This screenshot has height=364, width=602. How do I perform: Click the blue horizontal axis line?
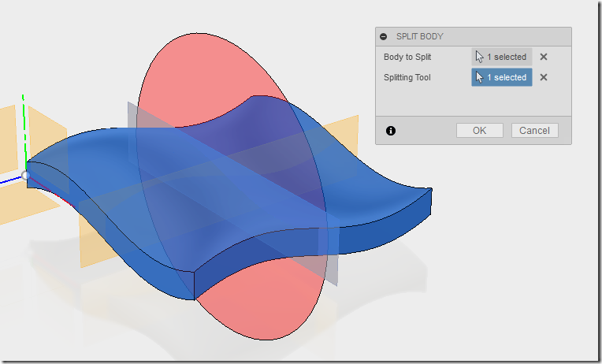(10, 180)
